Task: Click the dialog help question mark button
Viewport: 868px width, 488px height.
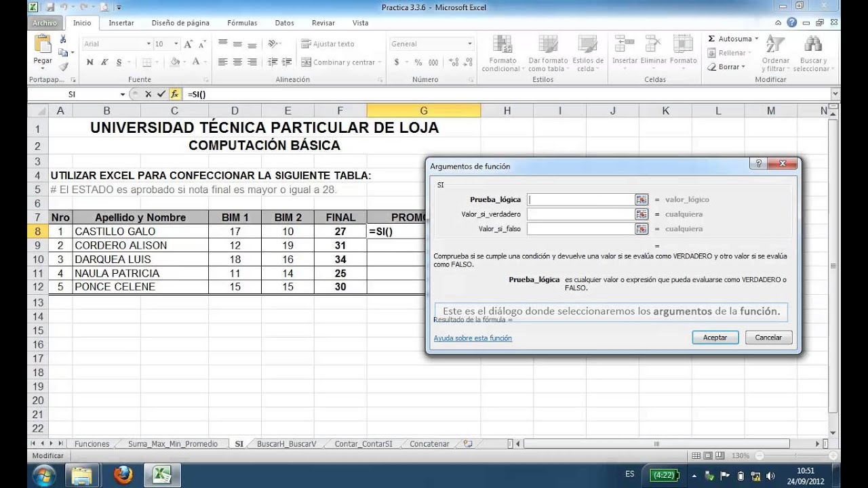Action: (x=759, y=164)
